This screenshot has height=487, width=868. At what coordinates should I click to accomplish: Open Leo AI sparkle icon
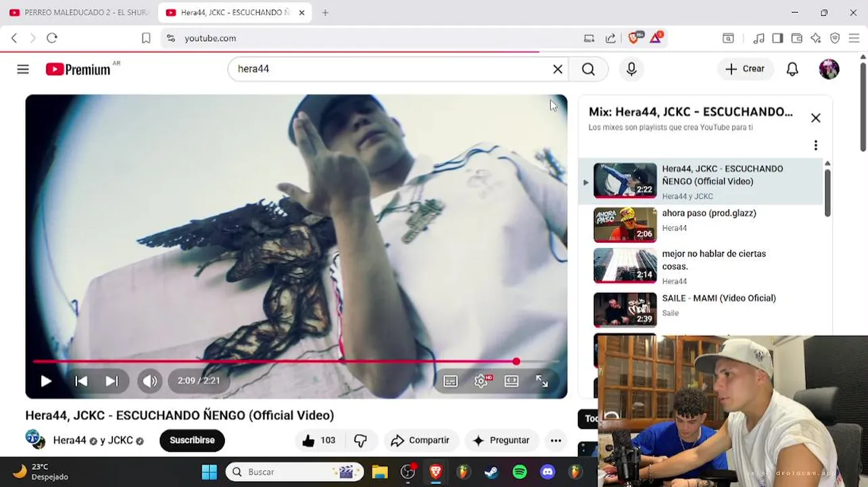click(816, 39)
